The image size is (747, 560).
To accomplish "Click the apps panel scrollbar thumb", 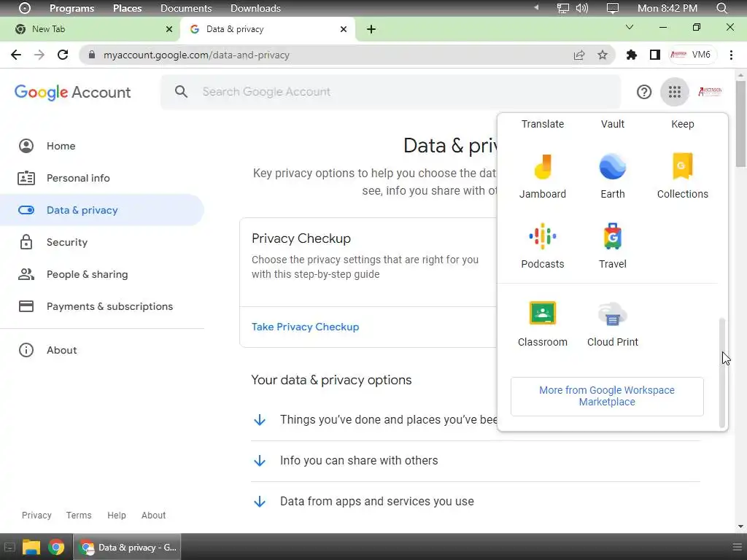I will tap(721, 373).
